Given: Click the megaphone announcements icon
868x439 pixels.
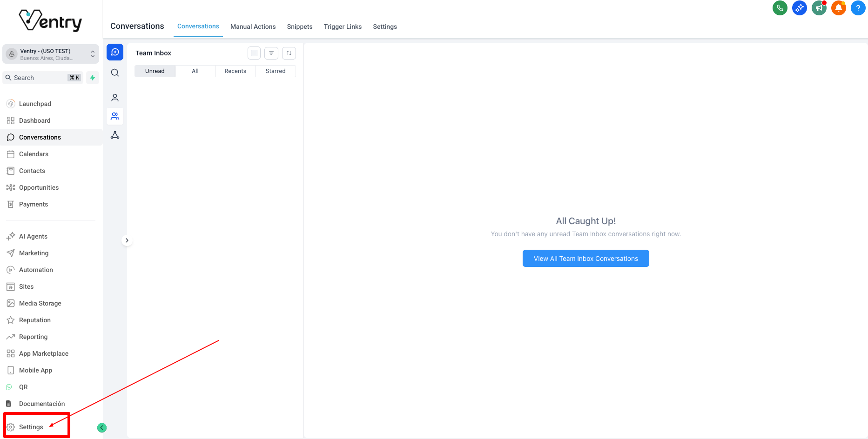Looking at the screenshot, I should 819,8.
